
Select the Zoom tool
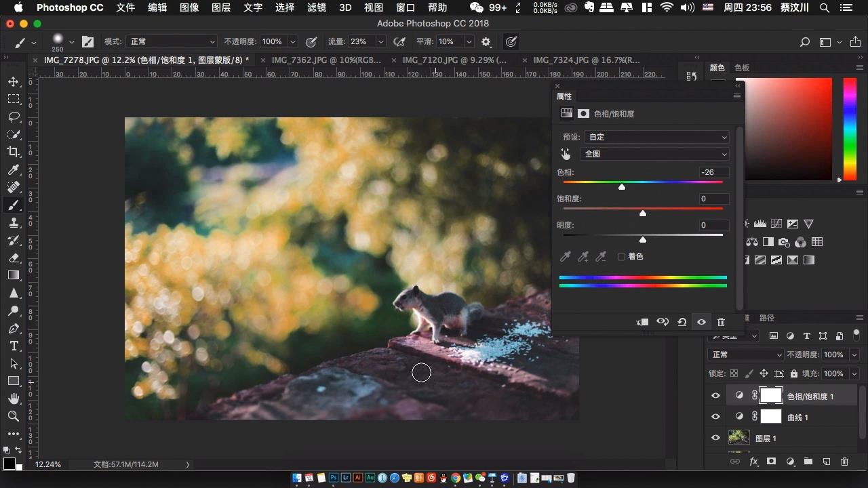pos(14,416)
